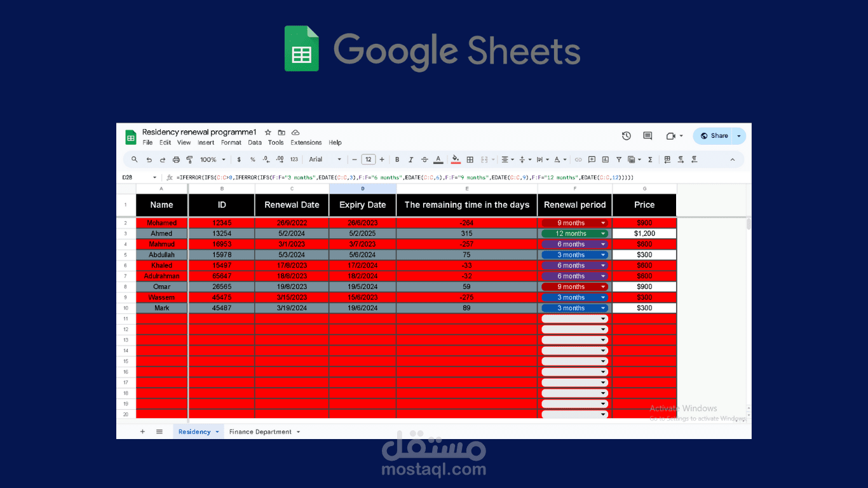Open the vertical align dropdown
This screenshot has height=488, width=868.
[x=525, y=159]
